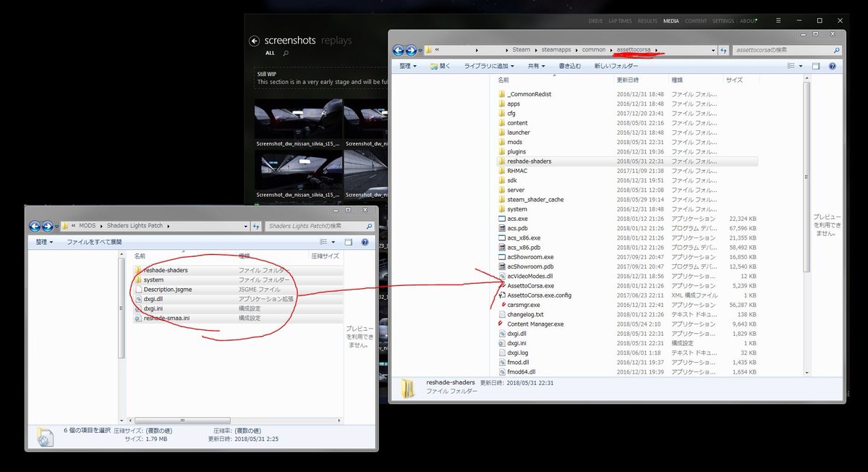The image size is (868, 472).
Task: Click 新しいフォルダー button
Action: click(x=615, y=66)
